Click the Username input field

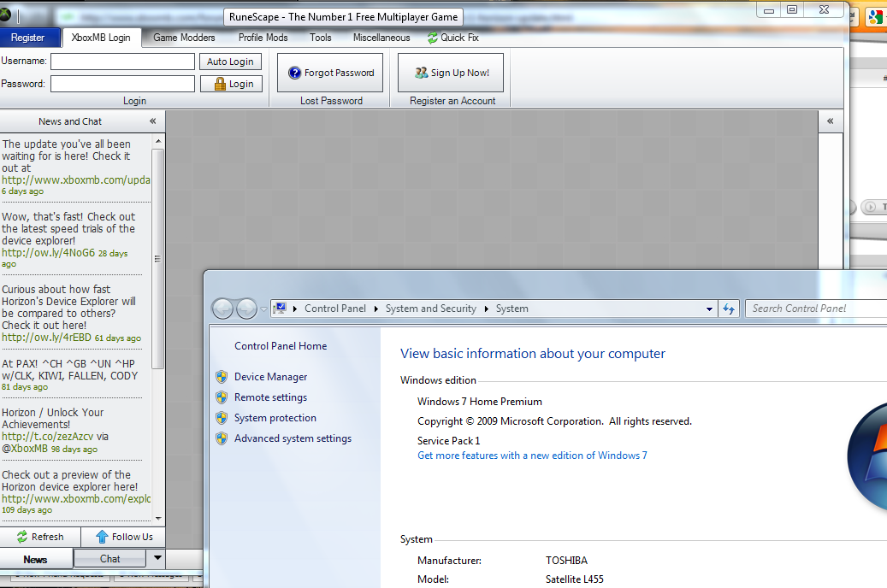point(122,62)
